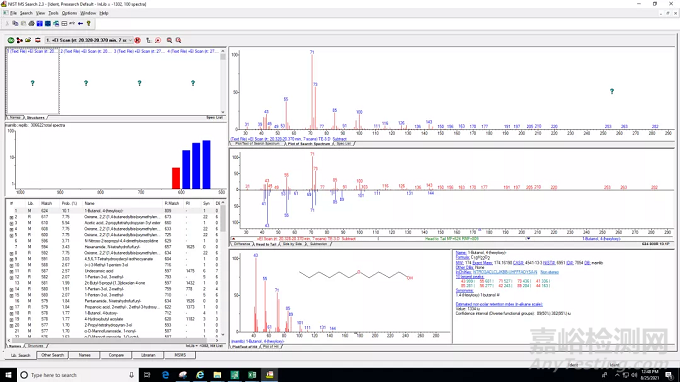This screenshot has width=680, height=382.
Task: Open the EI Scan spectrum dropdown
Action: point(130,40)
